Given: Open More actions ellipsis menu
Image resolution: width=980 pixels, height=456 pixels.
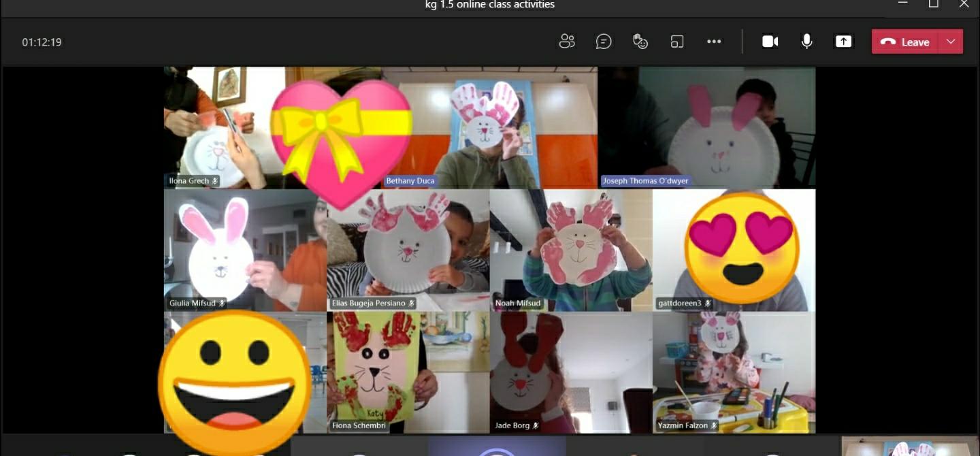Looking at the screenshot, I should tap(714, 42).
